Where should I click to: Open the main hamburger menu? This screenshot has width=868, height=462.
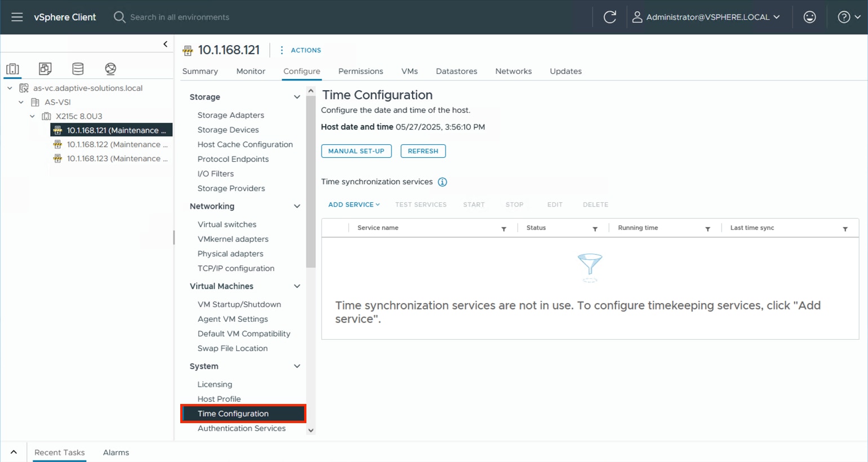[16, 17]
